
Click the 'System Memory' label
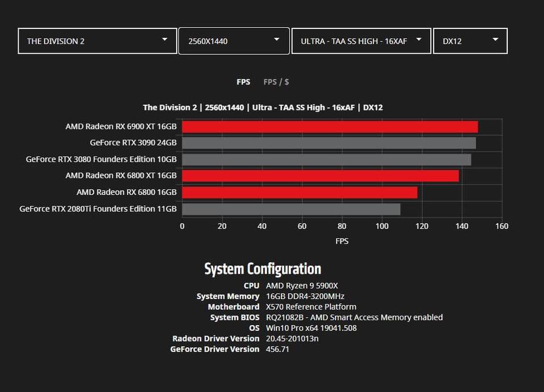point(228,296)
